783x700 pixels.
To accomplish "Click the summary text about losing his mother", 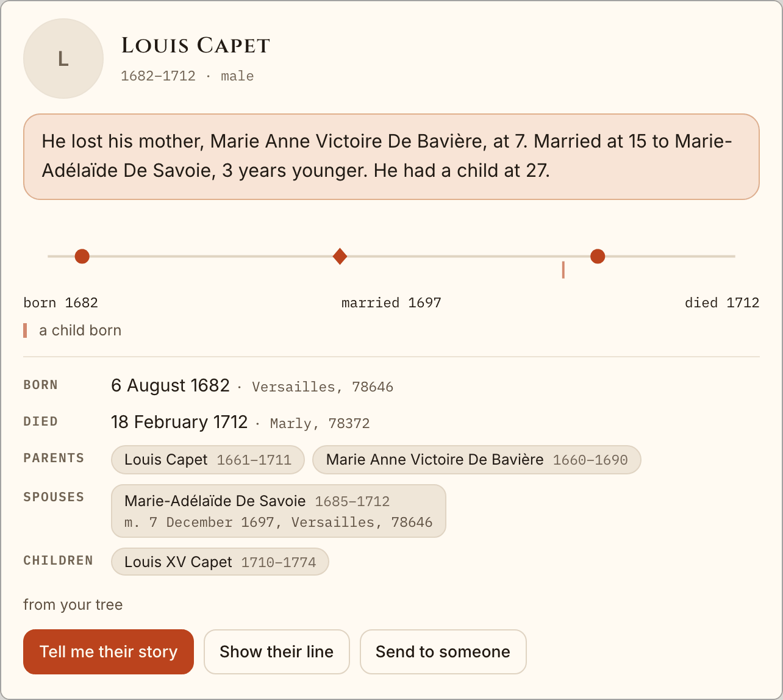I will pos(391,157).
